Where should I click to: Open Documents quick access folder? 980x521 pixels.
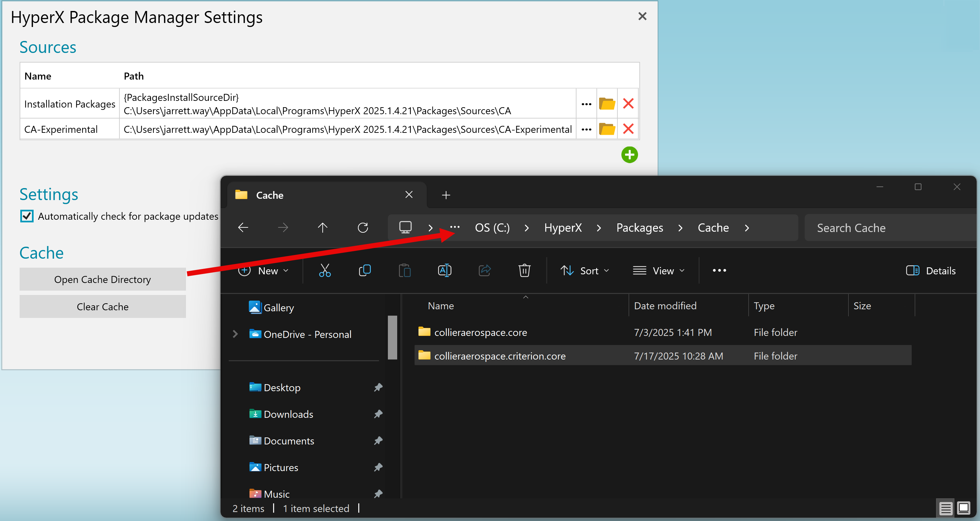click(281, 441)
